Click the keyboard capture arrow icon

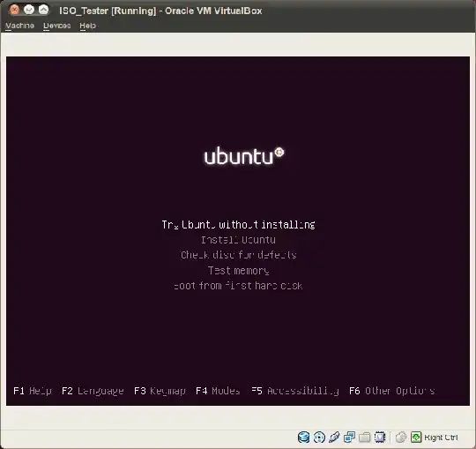[416, 438]
